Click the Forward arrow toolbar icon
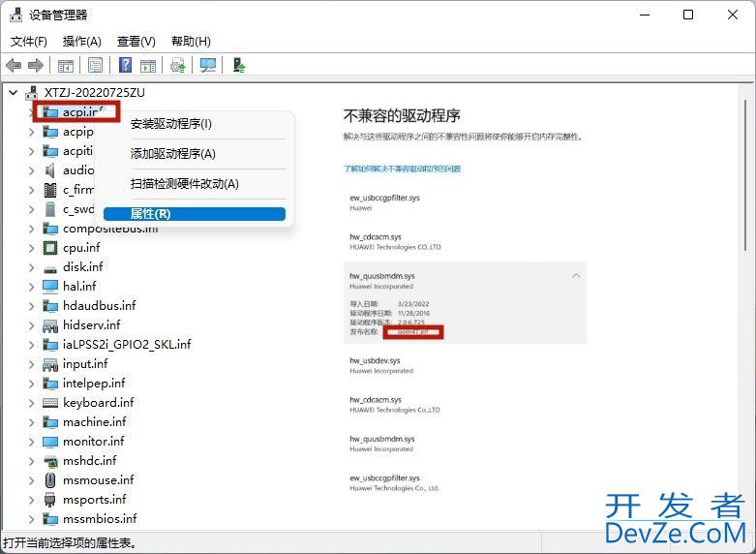The width and height of the screenshot is (756, 554). click(36, 65)
